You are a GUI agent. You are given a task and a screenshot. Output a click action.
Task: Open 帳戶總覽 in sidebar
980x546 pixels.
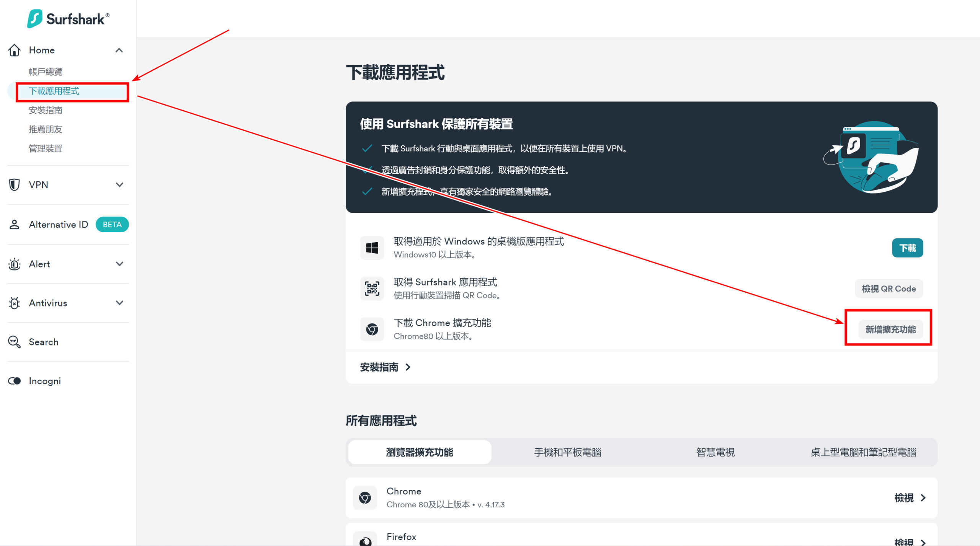pyautogui.click(x=46, y=72)
